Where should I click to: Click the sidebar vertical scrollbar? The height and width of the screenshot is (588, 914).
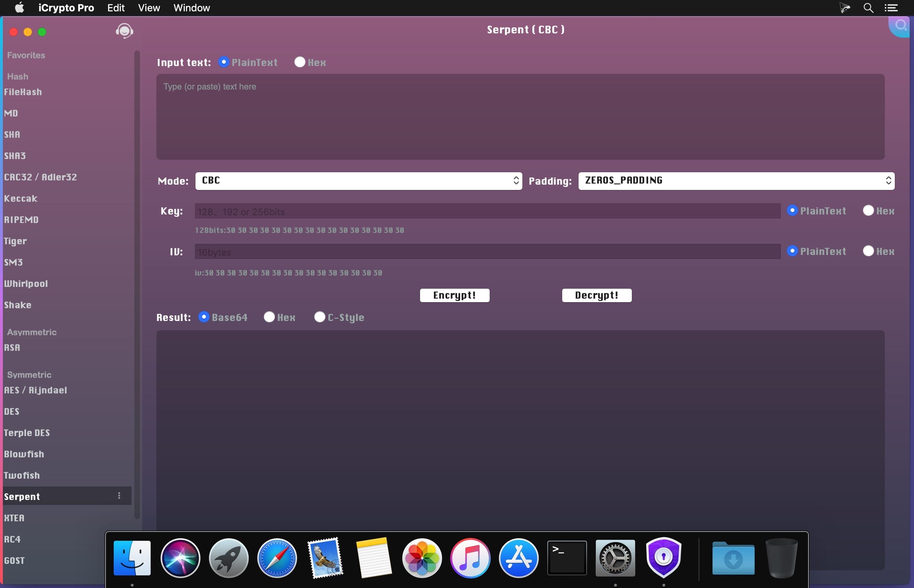coord(137,284)
